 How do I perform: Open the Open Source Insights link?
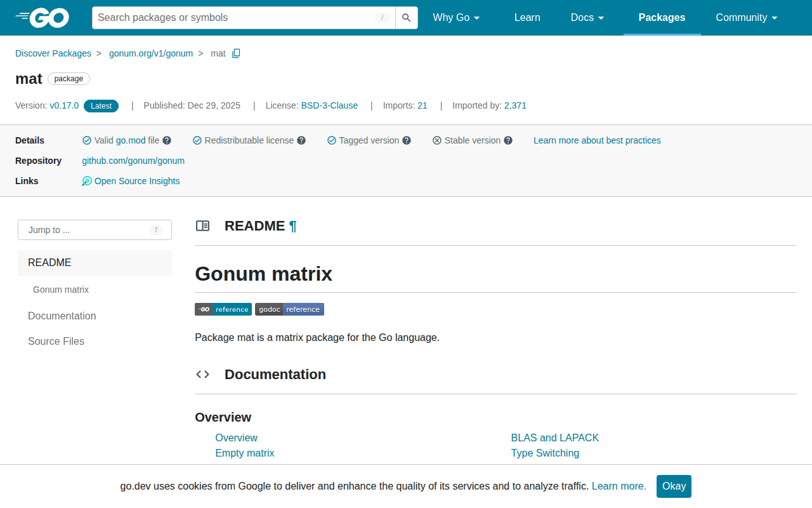(137, 181)
